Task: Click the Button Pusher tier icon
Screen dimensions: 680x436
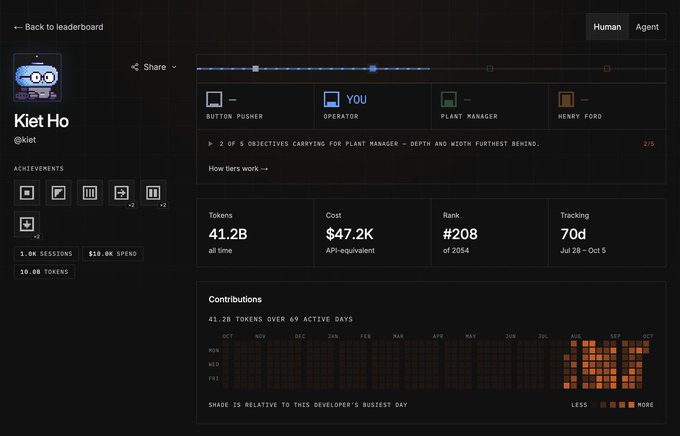Action: tap(214, 99)
